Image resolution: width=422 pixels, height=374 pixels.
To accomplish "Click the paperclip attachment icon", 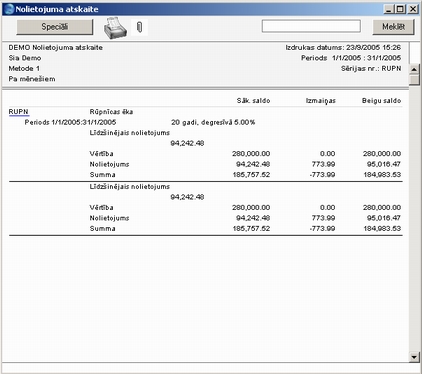I will (139, 27).
